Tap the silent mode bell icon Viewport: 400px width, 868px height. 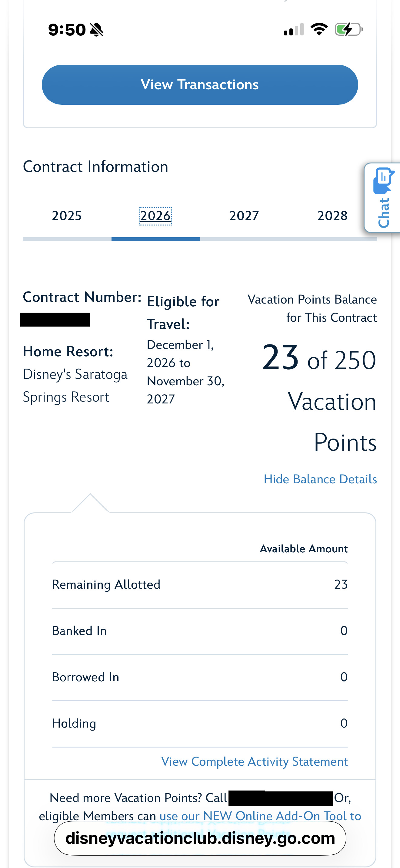(97, 30)
